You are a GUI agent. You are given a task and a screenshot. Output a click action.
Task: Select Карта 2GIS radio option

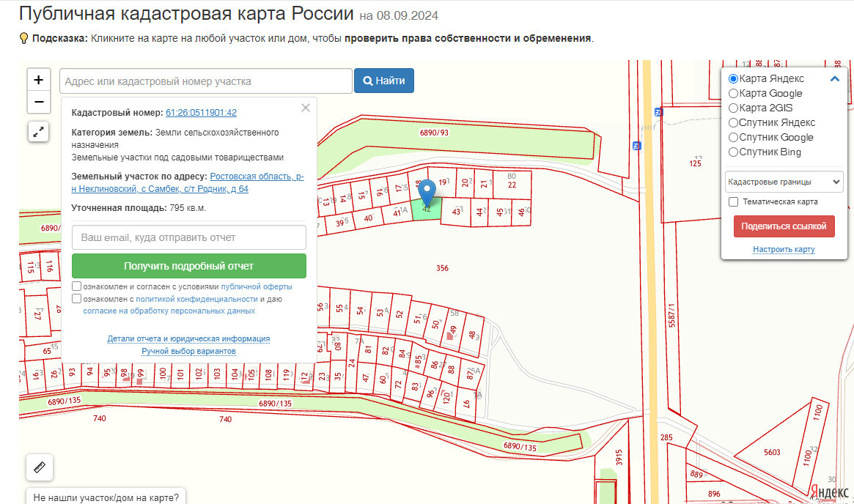tap(733, 108)
